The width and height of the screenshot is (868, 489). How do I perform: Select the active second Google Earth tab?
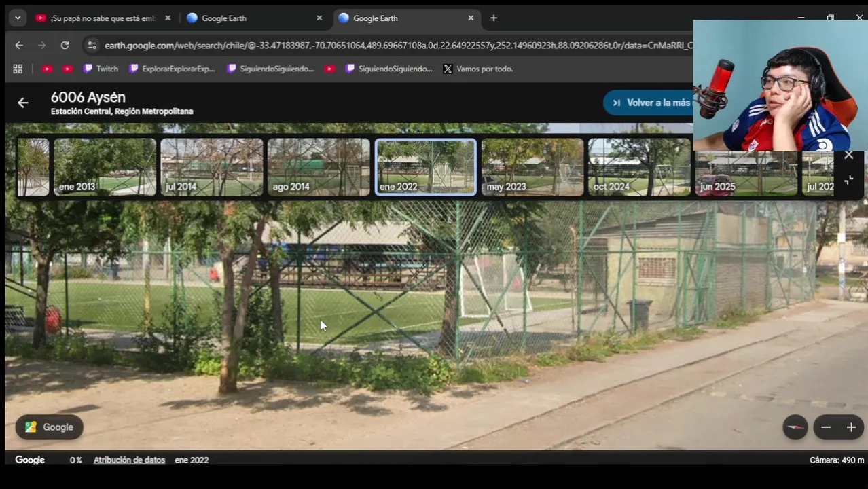[x=406, y=18]
